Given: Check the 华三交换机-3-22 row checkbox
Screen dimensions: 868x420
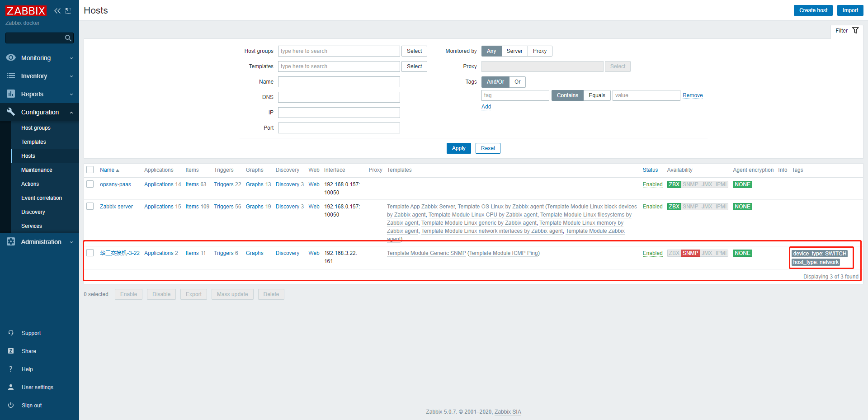Looking at the screenshot, I should (x=90, y=253).
